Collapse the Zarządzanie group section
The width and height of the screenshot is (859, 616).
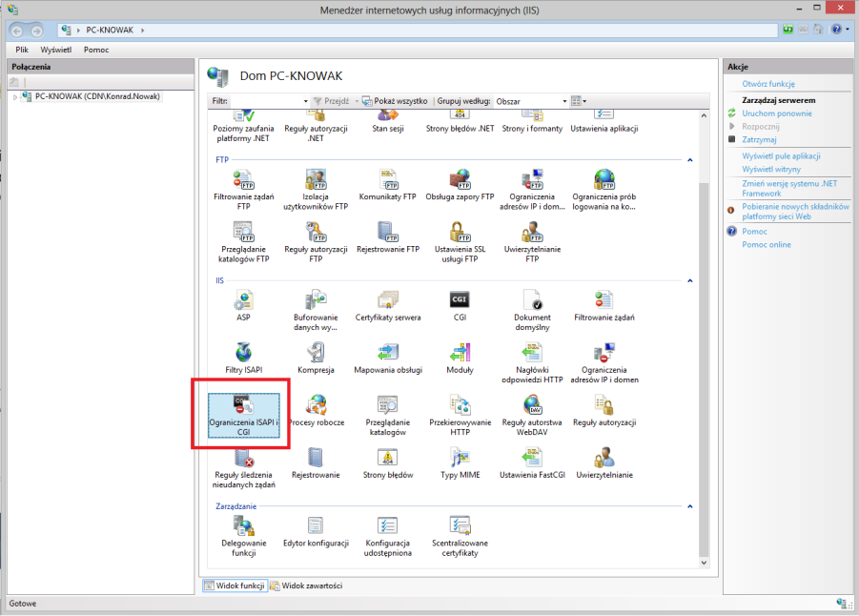[x=689, y=506]
